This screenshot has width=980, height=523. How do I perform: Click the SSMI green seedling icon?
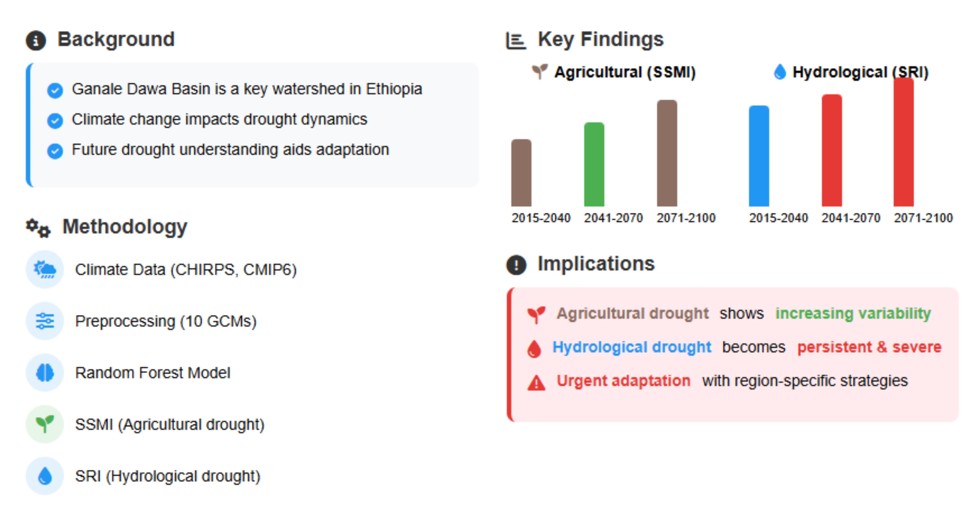point(45,424)
